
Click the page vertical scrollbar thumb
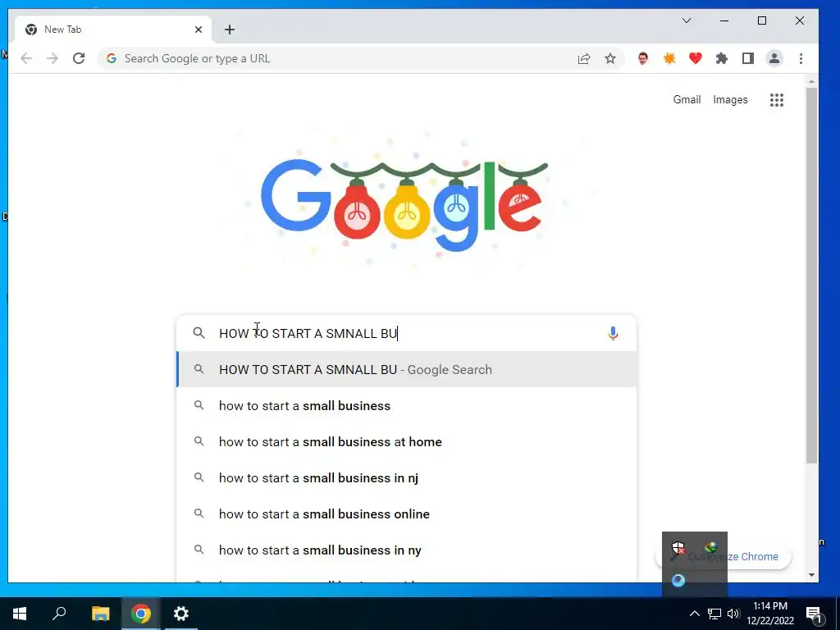click(811, 276)
